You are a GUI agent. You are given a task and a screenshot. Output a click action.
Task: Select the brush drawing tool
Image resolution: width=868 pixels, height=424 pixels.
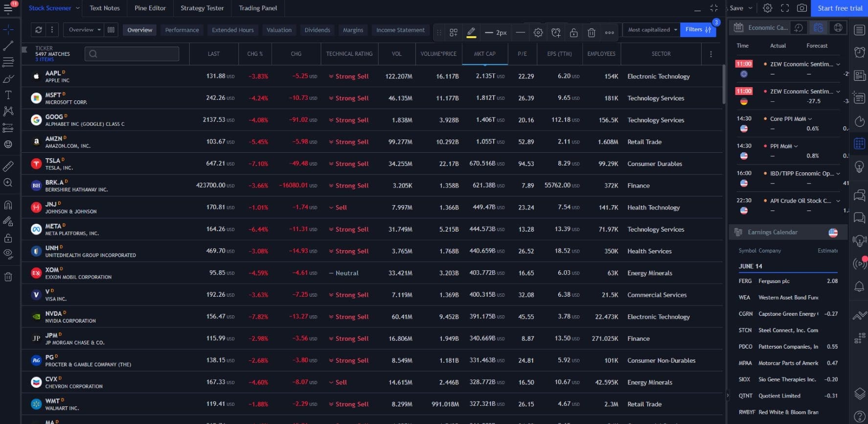pos(8,79)
